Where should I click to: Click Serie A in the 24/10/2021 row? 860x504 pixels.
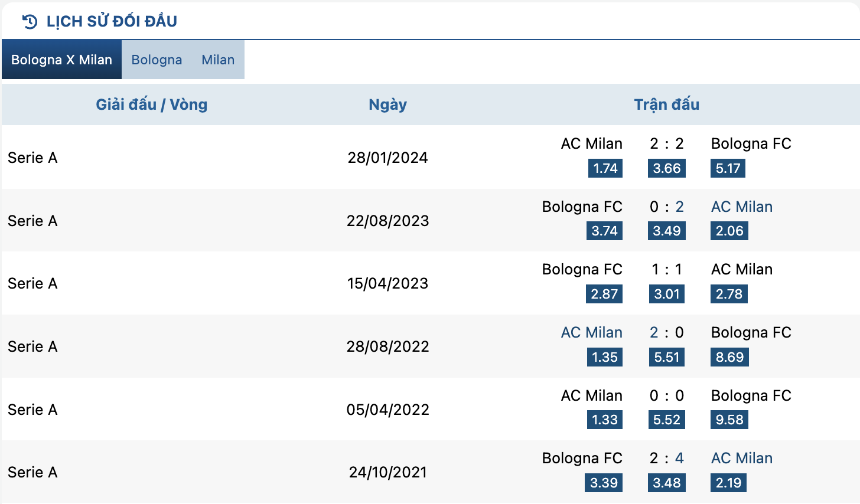[32, 472]
